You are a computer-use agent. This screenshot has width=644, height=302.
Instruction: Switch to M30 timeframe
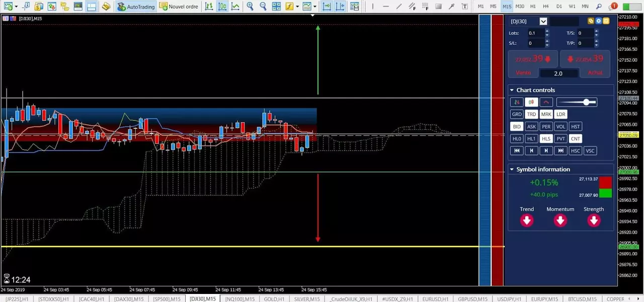(520, 7)
